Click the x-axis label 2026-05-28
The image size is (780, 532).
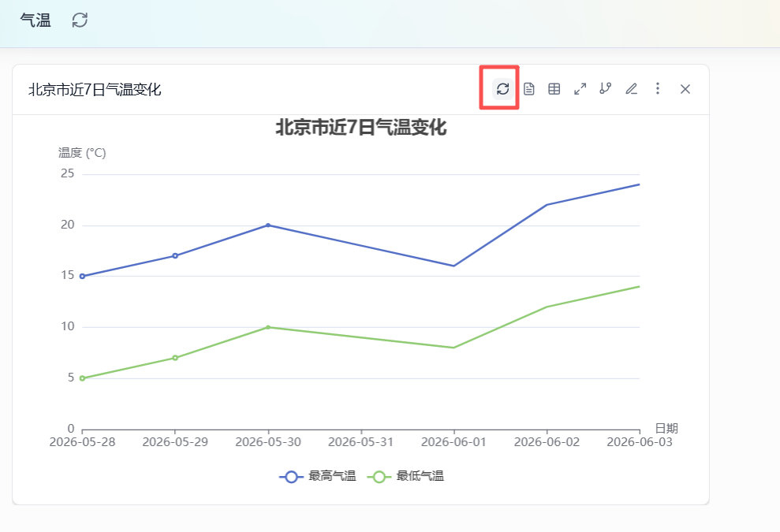[82, 442]
